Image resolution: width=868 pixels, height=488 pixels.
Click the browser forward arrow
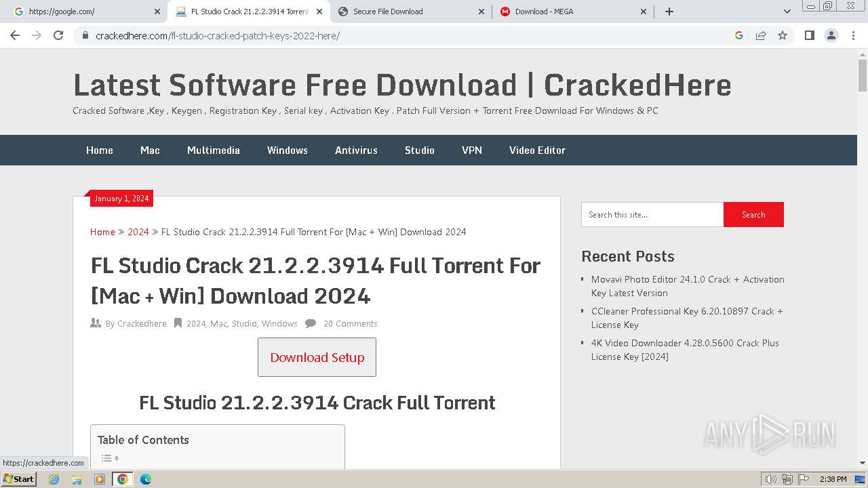37,35
